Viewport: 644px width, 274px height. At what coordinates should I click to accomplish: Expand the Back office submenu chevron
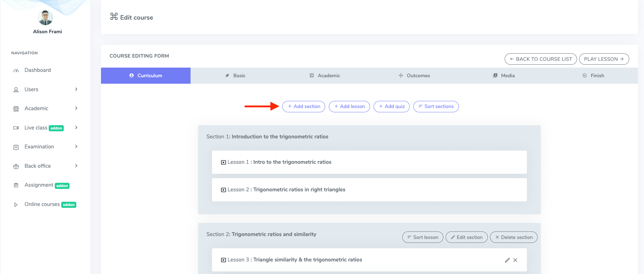[76, 166]
